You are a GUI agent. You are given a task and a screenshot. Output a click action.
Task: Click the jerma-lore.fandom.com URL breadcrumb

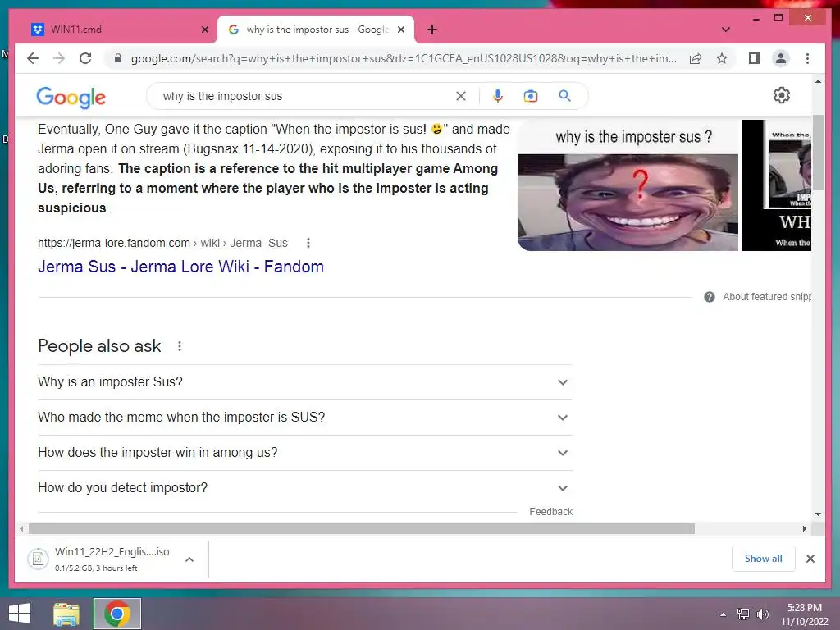point(162,243)
